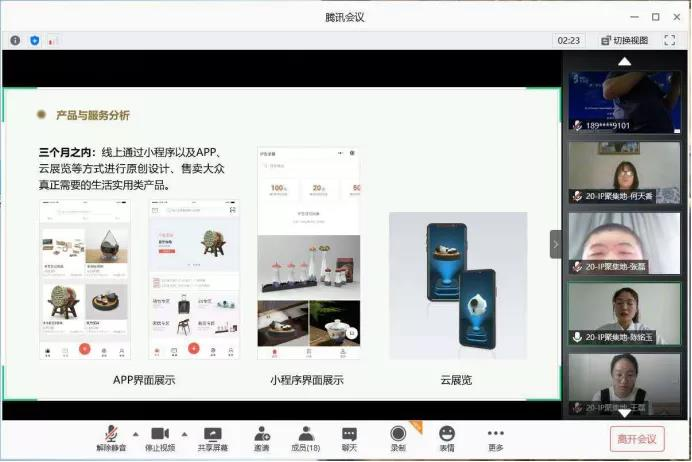Viewport: 692px width, 462px height.
Task: Open the chat (聊天) panel
Action: [349, 434]
